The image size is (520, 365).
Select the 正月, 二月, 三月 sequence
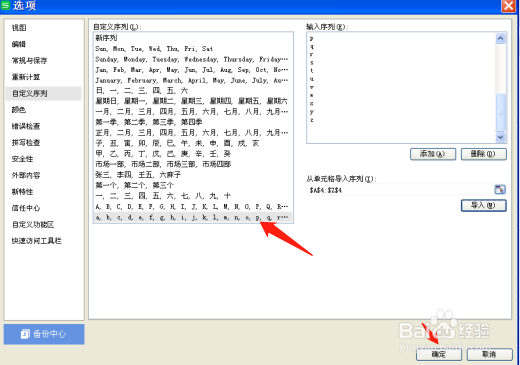193,133
